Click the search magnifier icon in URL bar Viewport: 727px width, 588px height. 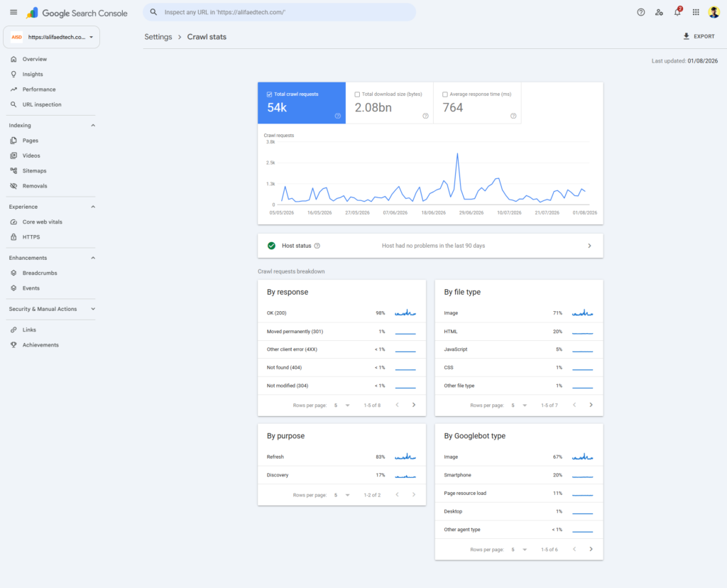pos(153,12)
